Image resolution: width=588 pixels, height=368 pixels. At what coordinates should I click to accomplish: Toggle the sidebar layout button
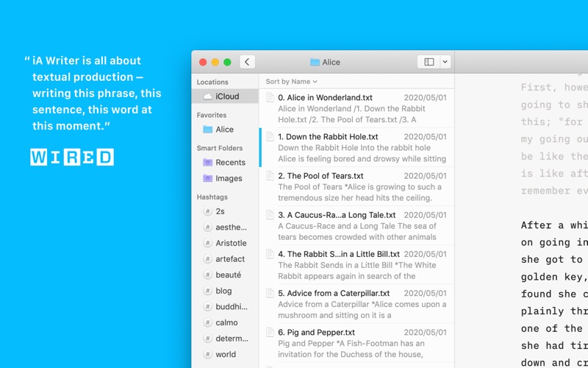click(x=429, y=62)
